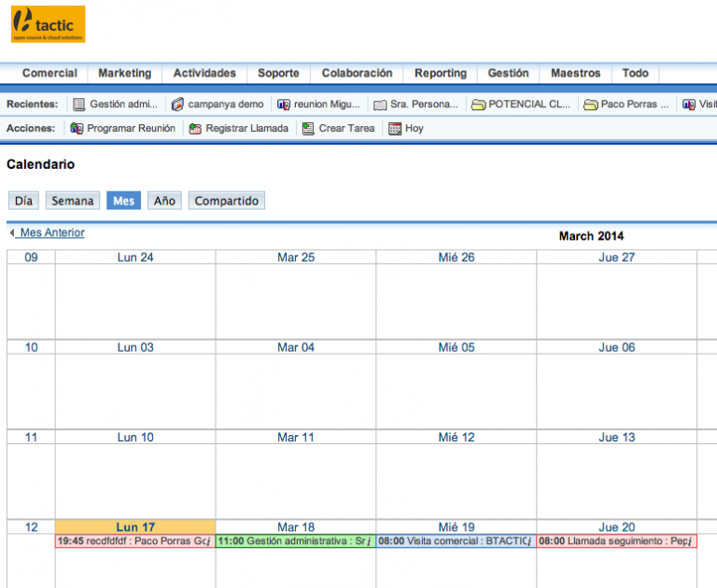Switch calendar to Día view
The image size is (717, 588).
tap(23, 201)
